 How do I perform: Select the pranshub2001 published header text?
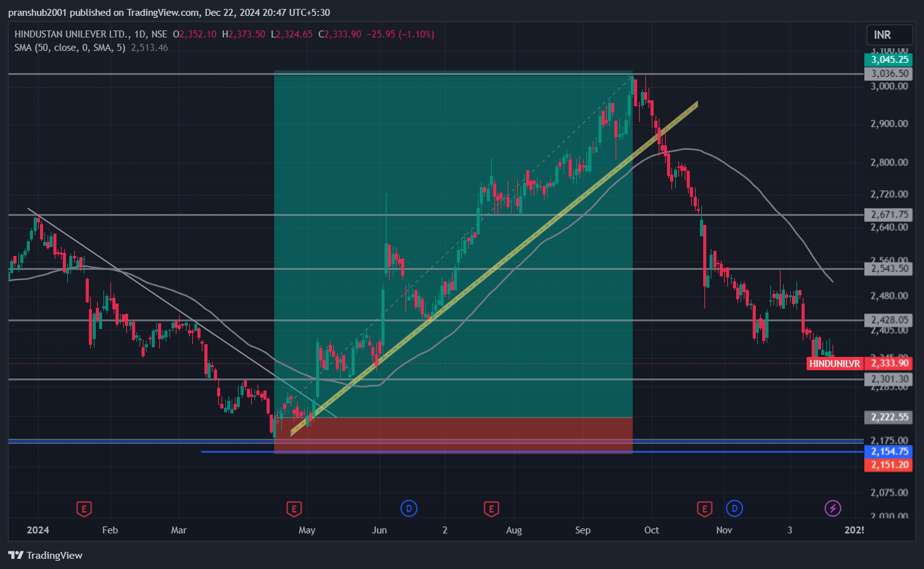(x=169, y=12)
